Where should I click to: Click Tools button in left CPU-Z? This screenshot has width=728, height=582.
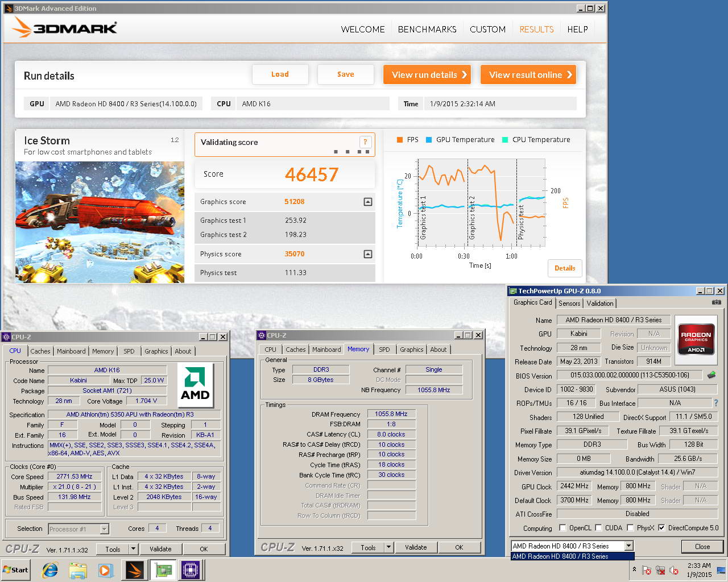113,549
